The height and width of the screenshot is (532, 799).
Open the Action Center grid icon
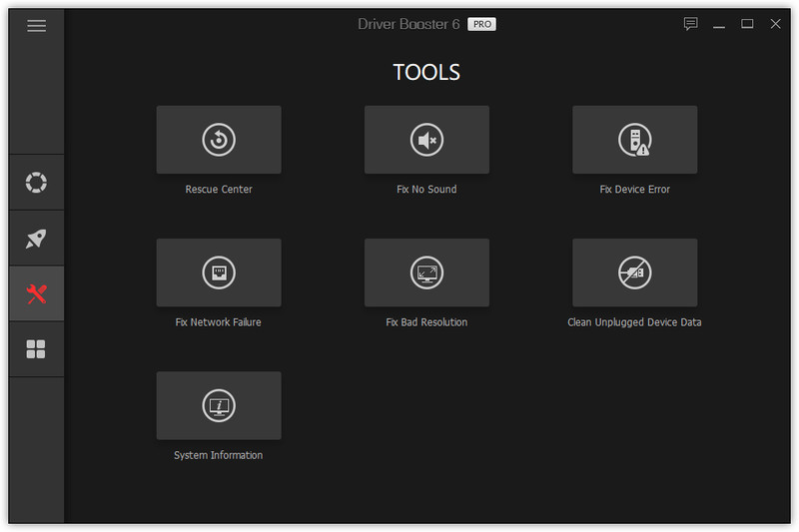36,349
